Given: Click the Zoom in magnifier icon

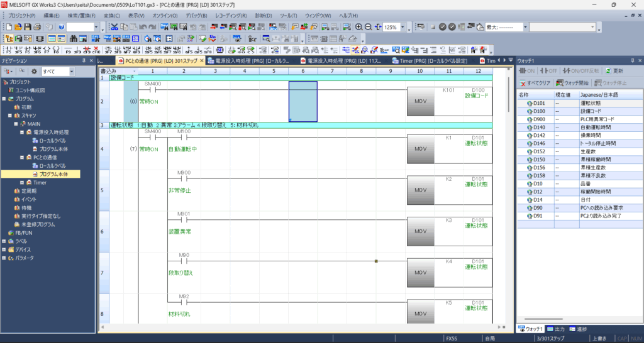Looking at the screenshot, I should pos(358,27).
